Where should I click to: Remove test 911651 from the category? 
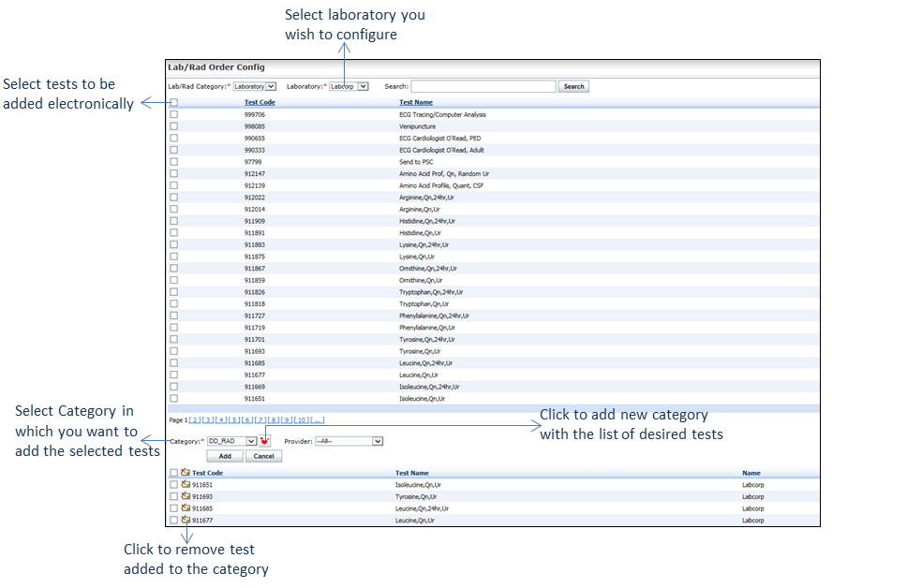pyautogui.click(x=186, y=484)
